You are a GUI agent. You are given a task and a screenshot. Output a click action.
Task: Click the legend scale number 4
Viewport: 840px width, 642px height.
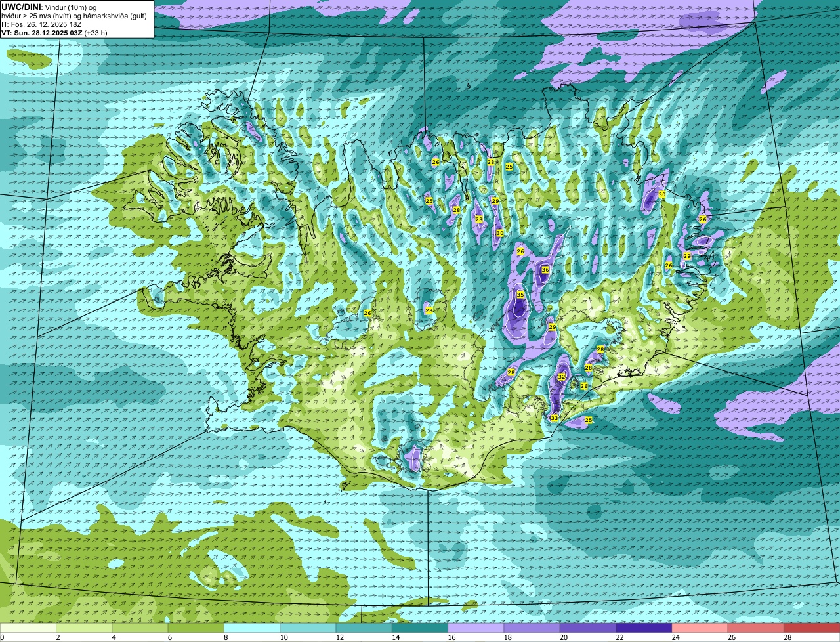pos(114,637)
